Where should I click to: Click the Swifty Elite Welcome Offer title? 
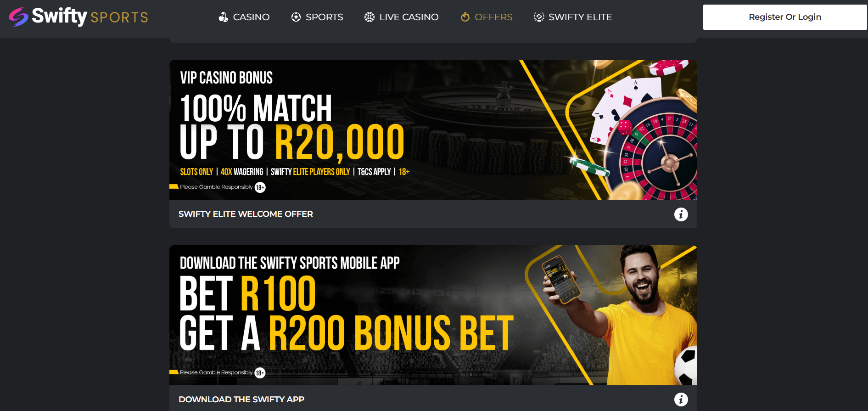[246, 214]
